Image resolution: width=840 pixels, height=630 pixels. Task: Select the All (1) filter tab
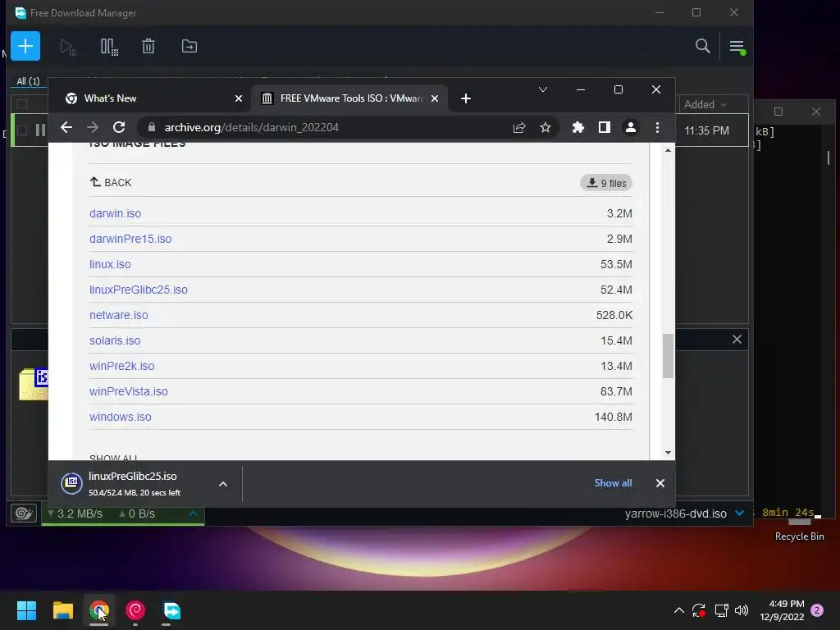coord(28,81)
